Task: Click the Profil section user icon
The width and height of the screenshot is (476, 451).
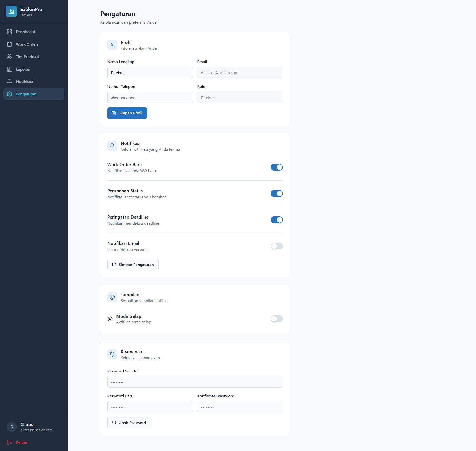Action: tap(112, 45)
